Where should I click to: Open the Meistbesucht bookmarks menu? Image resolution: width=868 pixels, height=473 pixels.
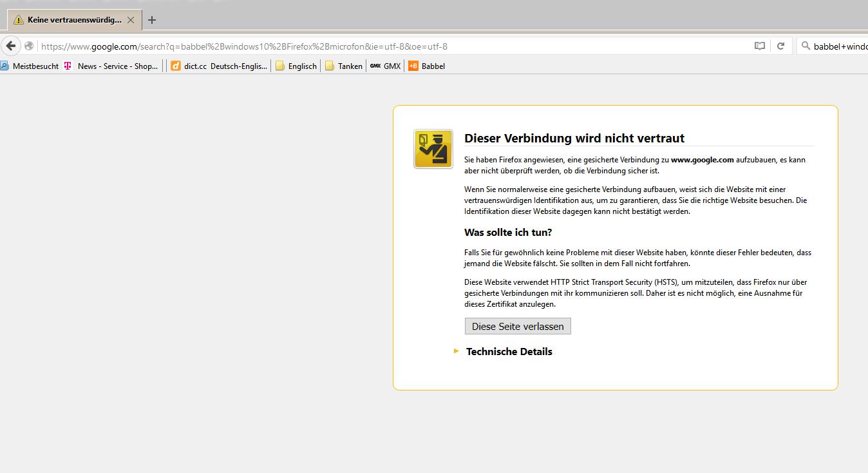[x=30, y=66]
